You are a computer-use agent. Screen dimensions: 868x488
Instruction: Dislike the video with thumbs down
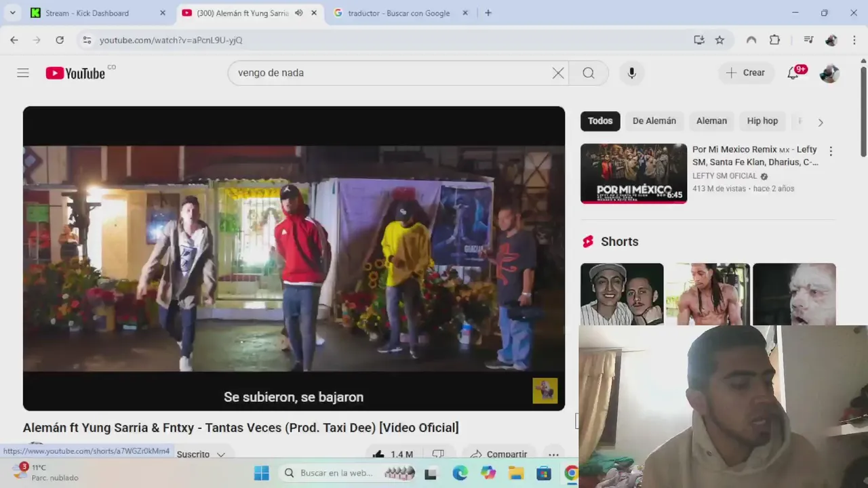point(438,454)
